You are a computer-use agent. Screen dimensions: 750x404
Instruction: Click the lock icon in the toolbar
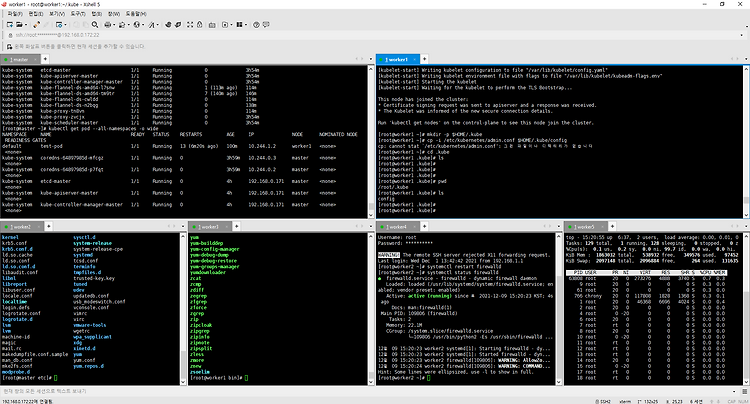199,24
